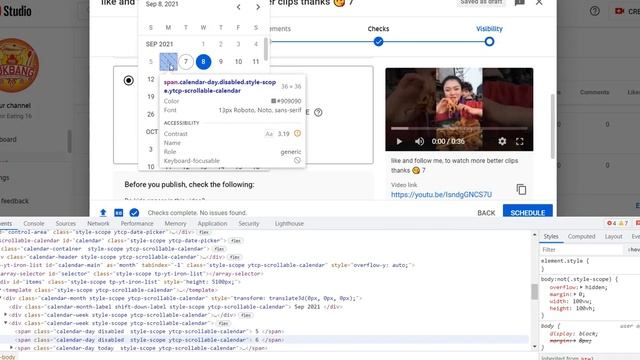This screenshot has height=360, width=640.
Task: Click the styles Filter input field
Action: pos(581,249)
